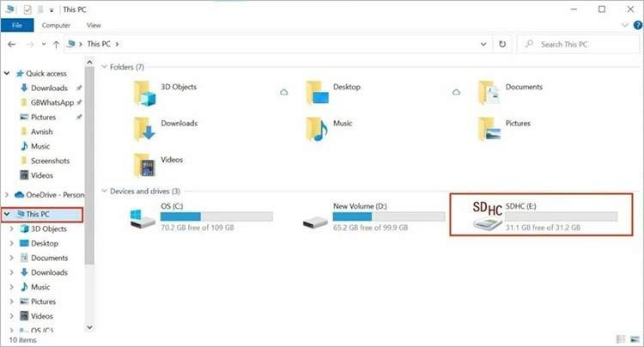Open the View ribbon tab
The image size is (644, 347).
pyautogui.click(x=94, y=25)
